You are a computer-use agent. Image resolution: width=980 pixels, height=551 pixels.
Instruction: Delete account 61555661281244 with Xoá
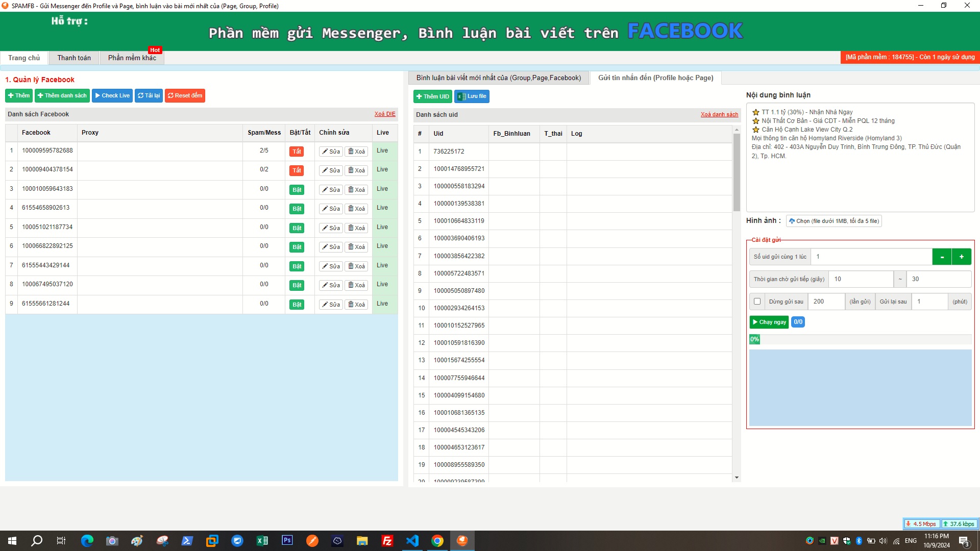(x=356, y=305)
